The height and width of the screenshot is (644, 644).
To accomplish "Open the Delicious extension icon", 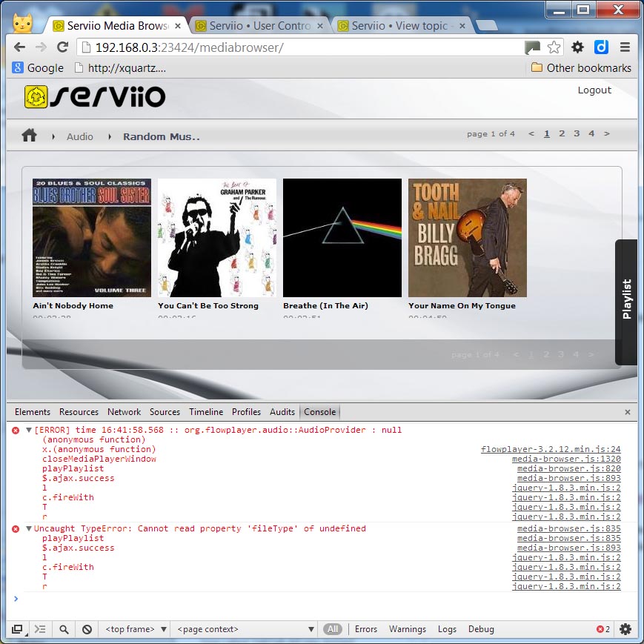I will [600, 47].
